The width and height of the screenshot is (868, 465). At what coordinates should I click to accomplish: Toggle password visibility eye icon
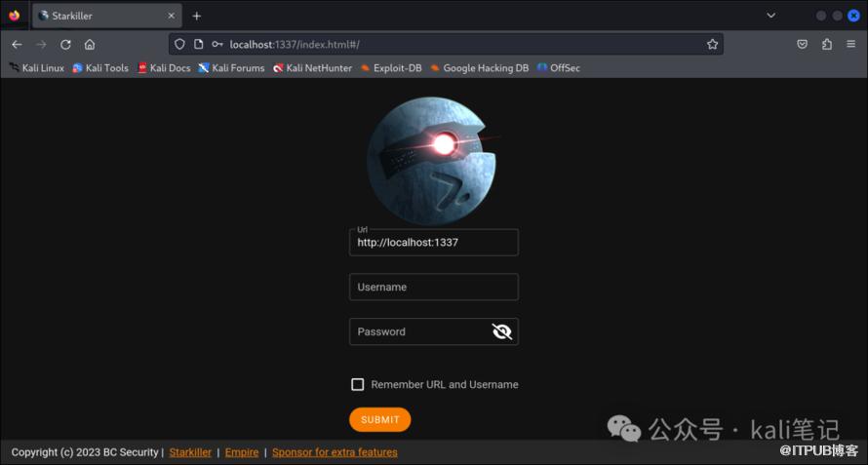502,331
